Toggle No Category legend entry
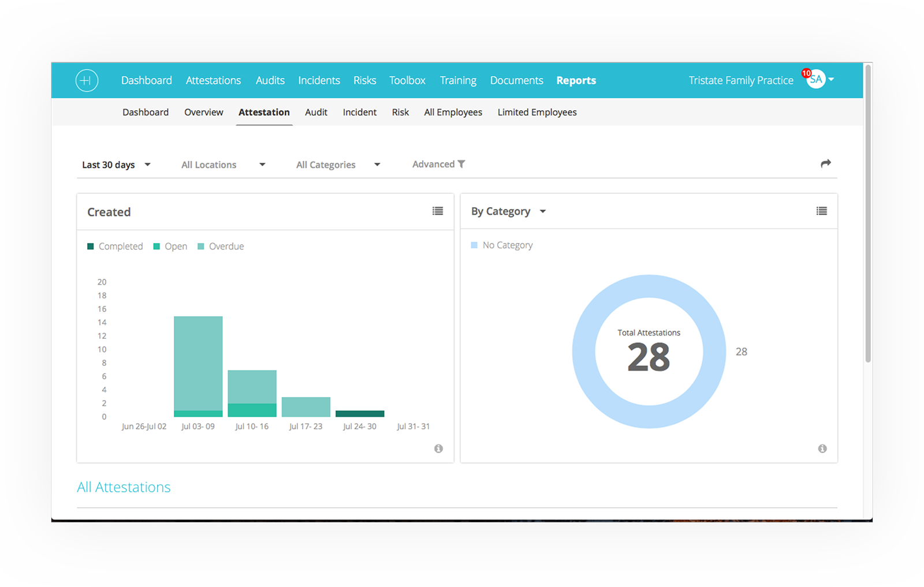This screenshot has height=587, width=924. 502,245
